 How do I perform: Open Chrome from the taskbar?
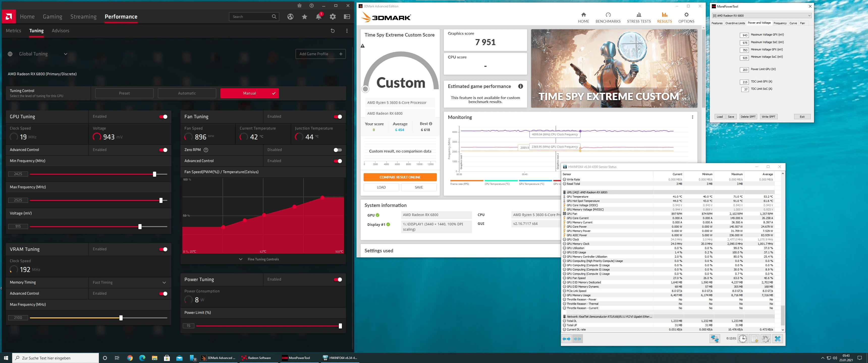click(x=130, y=358)
